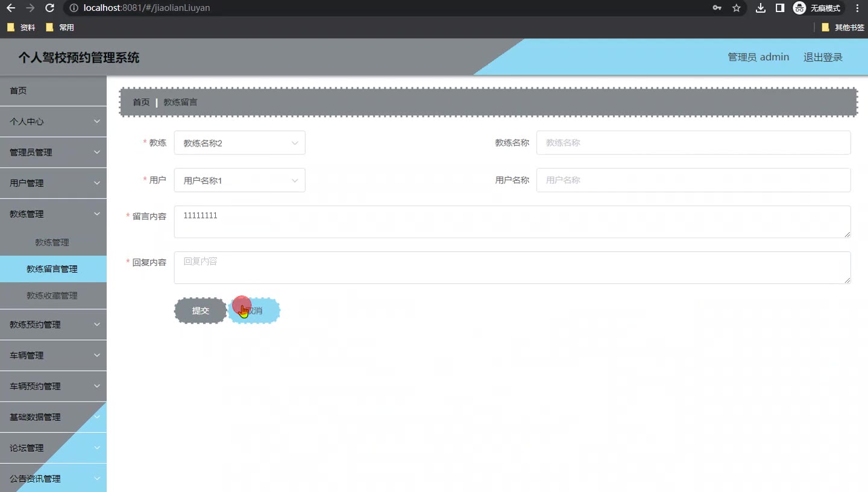Expand the 基础数据管理 sidebar menu

coord(53,417)
